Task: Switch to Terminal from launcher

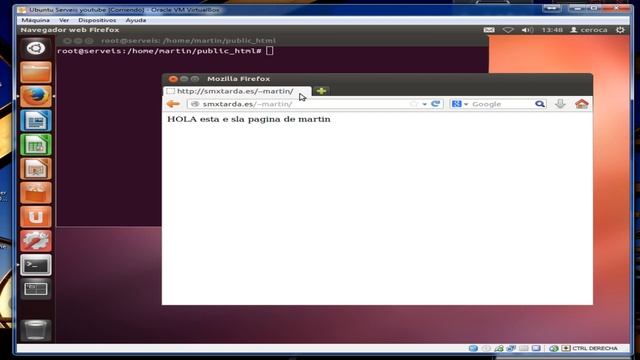Action: click(x=36, y=265)
